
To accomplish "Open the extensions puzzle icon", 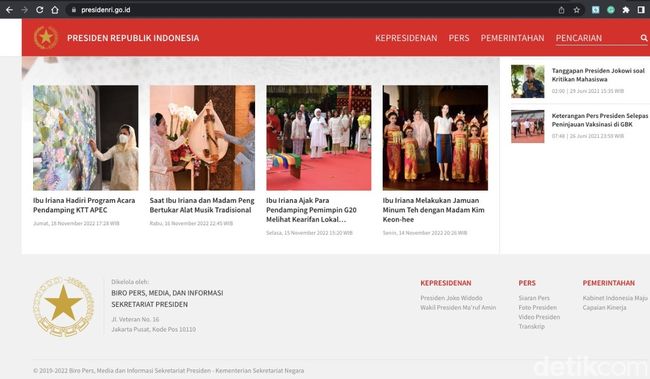I will (x=626, y=10).
